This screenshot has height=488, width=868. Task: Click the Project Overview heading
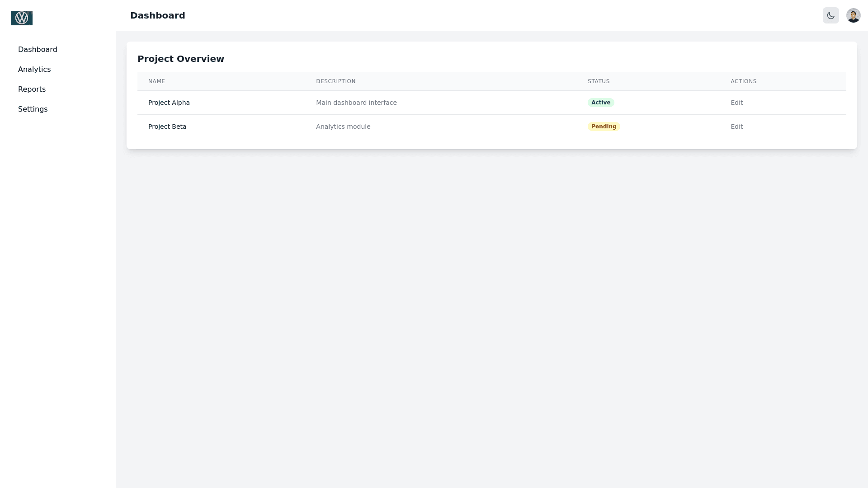181,59
